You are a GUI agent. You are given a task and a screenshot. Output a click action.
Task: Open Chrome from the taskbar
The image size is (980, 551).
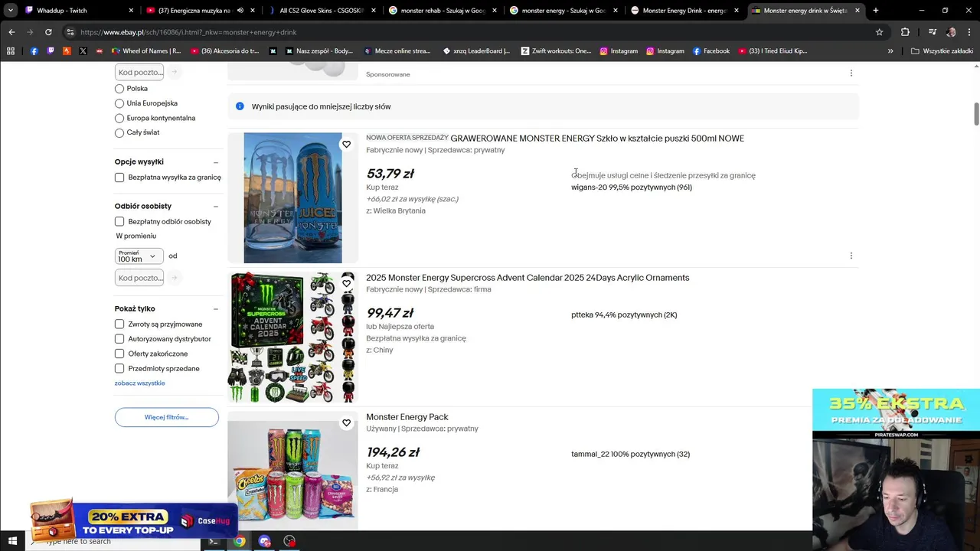(239, 541)
